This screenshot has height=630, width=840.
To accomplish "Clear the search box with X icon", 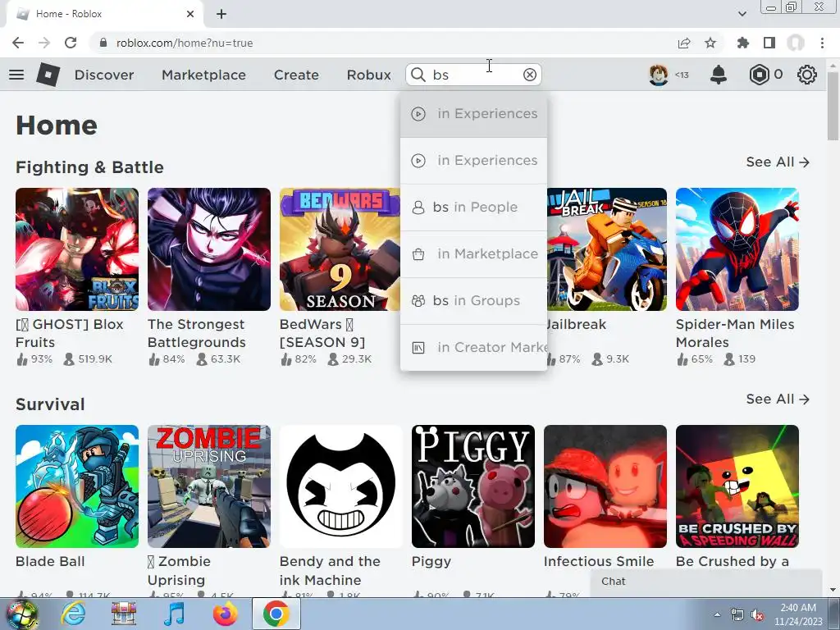I will point(529,75).
